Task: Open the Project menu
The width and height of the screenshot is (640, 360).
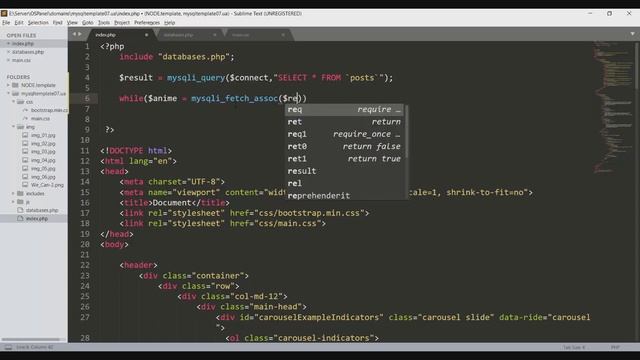Action: coord(122,23)
